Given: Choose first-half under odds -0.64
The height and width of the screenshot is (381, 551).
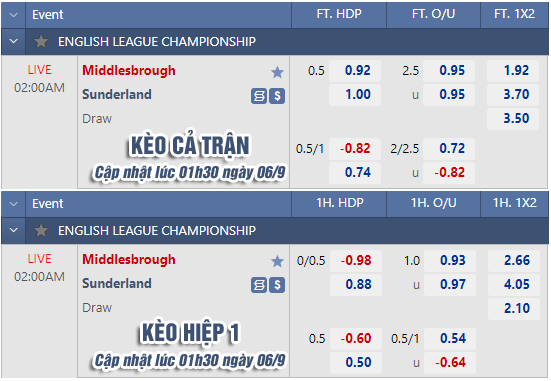Looking at the screenshot, I should (450, 362).
